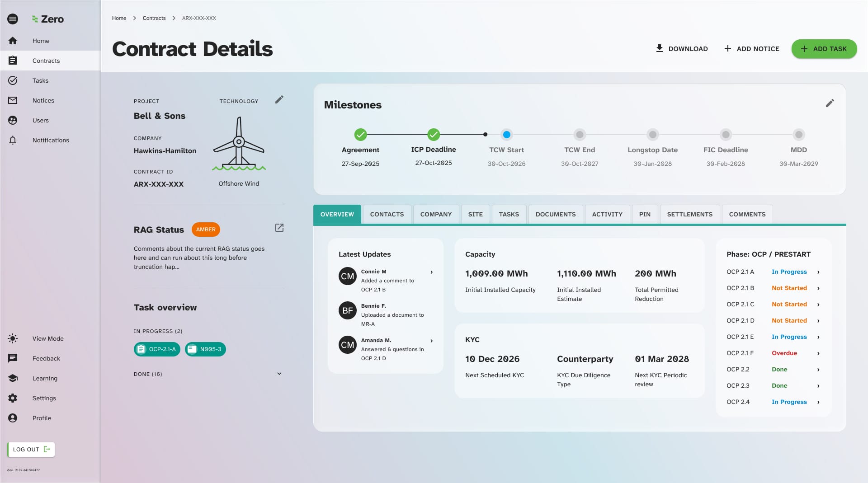Open RAG Status in external view icon
The width and height of the screenshot is (868, 483).
coord(279,228)
